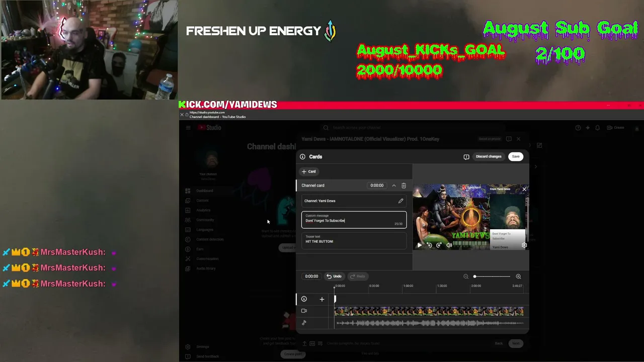
Task: Select the cards track info icon
Action: tap(304, 299)
